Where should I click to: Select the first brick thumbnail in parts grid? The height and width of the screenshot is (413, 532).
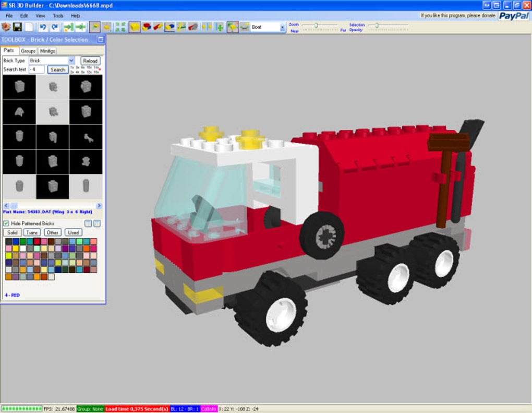tap(19, 87)
